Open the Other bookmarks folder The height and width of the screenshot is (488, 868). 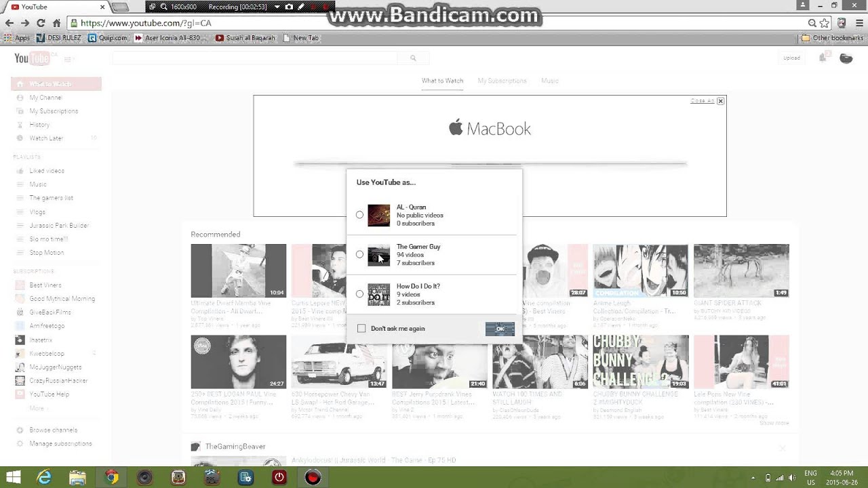(832, 38)
